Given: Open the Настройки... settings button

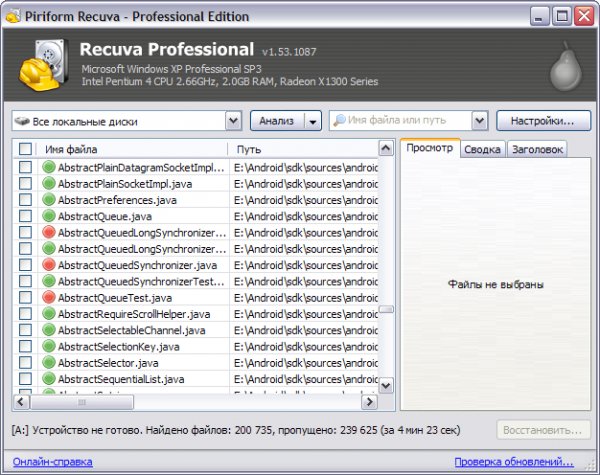Looking at the screenshot, I should (x=543, y=121).
